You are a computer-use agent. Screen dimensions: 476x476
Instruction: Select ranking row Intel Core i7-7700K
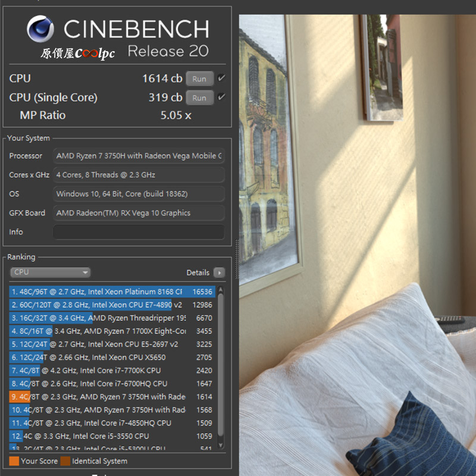[x=112, y=370]
